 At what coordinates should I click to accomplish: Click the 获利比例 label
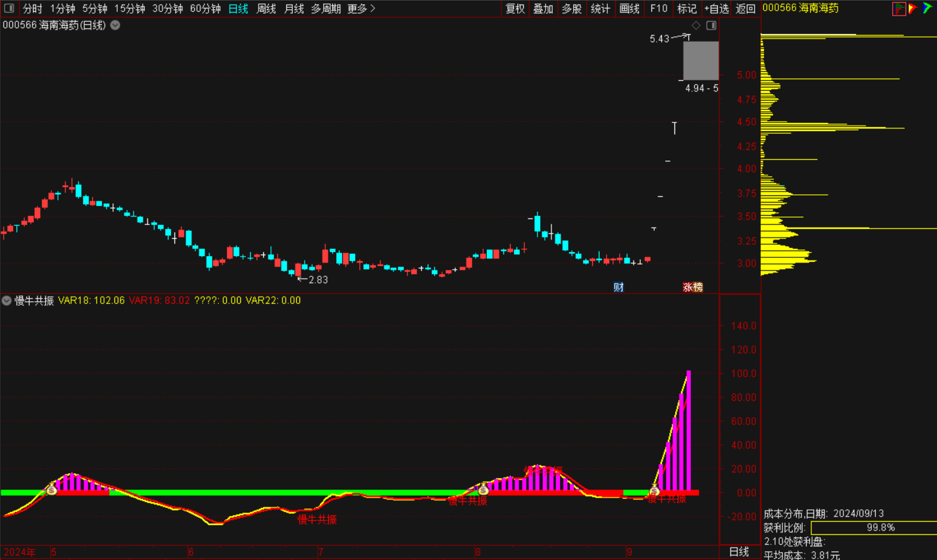[784, 528]
